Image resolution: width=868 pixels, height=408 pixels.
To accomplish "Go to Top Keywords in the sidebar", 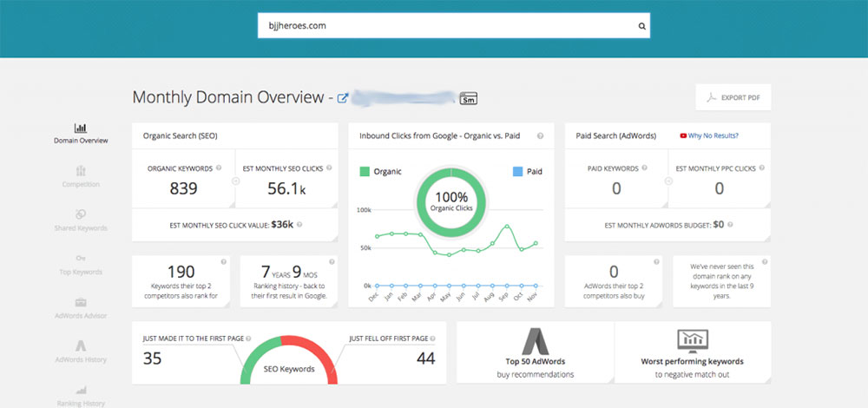I will [81, 265].
